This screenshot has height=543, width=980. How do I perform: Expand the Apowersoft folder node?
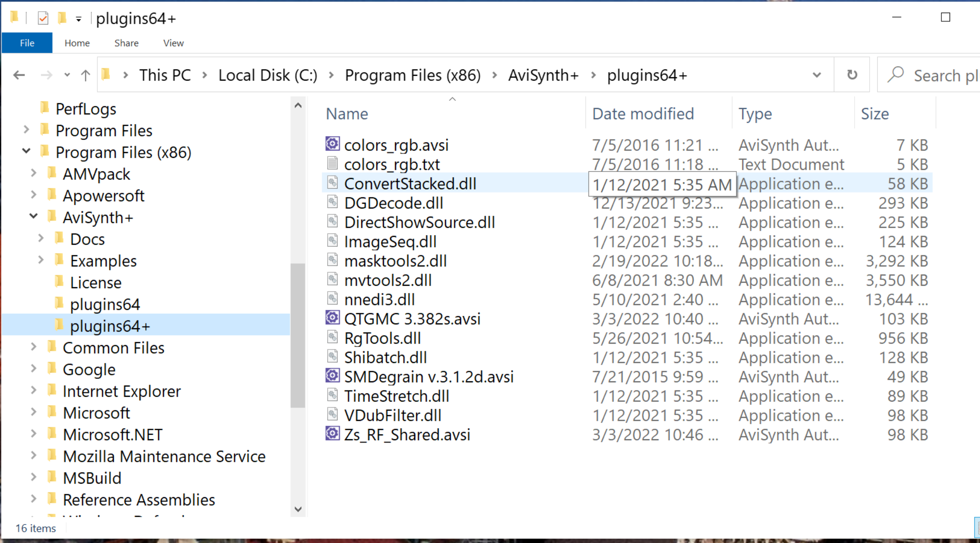coord(34,195)
